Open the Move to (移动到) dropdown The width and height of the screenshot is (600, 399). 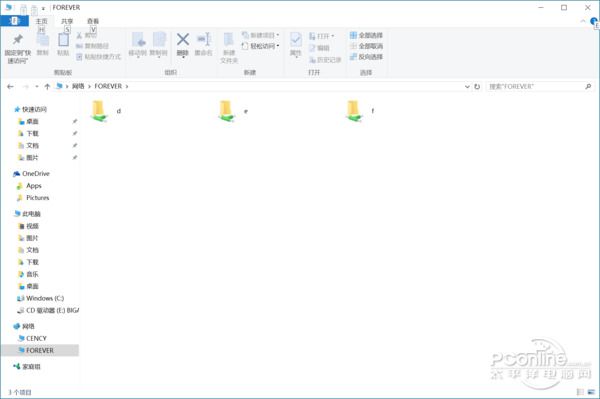pos(138,45)
